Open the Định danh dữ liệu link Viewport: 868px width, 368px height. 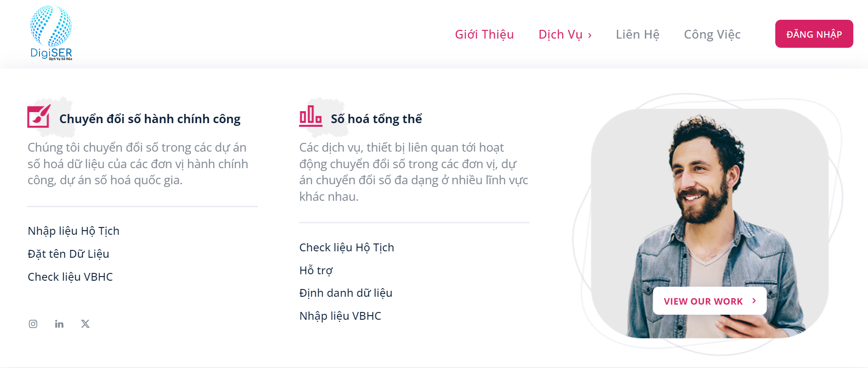(346, 293)
